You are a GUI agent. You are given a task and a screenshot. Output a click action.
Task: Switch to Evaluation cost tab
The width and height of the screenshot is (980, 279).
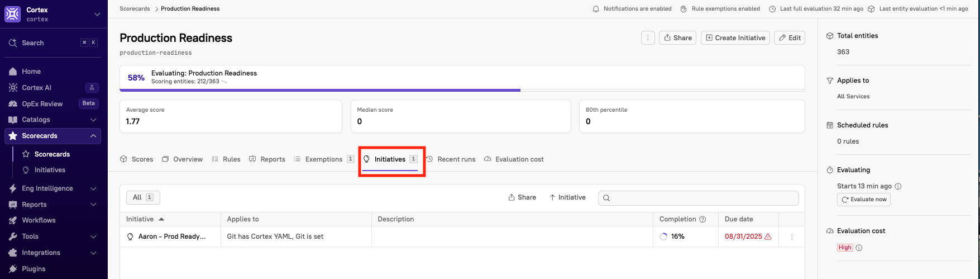(x=514, y=159)
